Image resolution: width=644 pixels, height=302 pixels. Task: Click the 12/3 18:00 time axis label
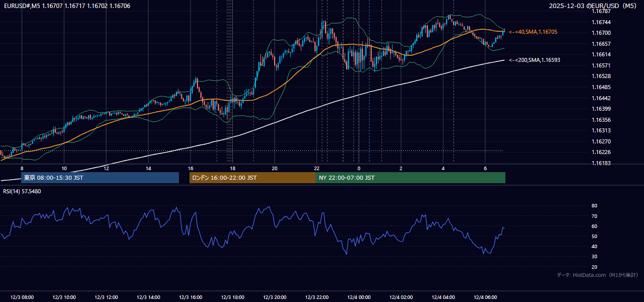click(x=232, y=297)
